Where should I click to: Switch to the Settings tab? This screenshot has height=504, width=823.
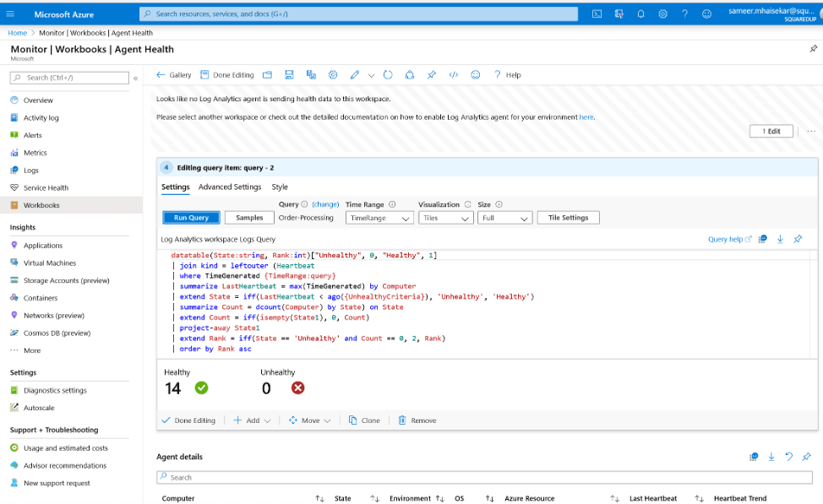175,187
